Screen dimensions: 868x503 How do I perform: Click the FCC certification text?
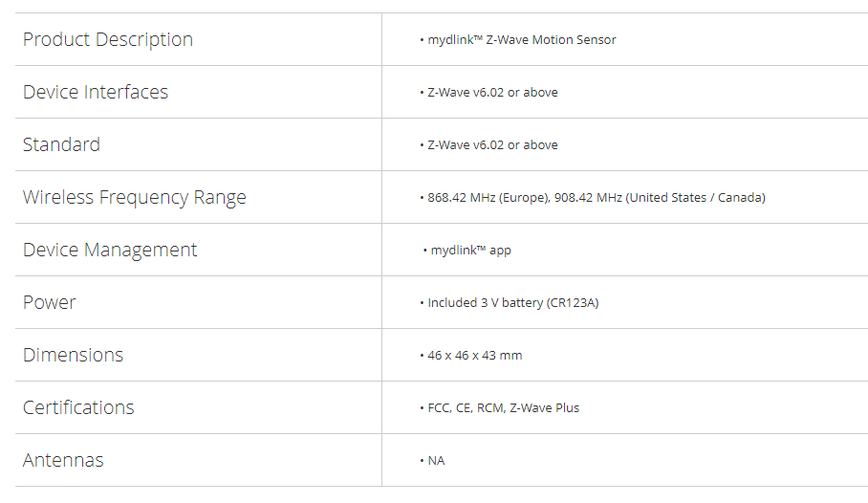(439, 408)
